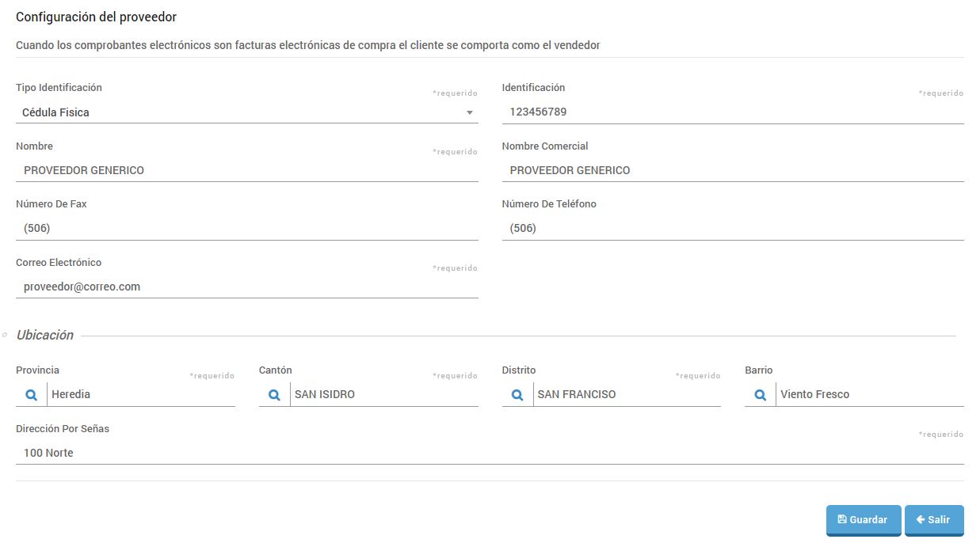Click the Cantón field showing SAN ISIDRO
The width and height of the screenshot is (980, 543).
[383, 394]
